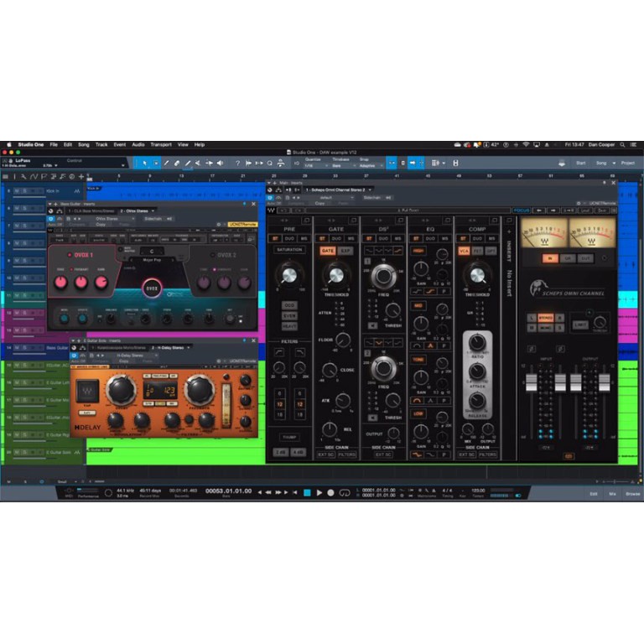Open the Song menu in menu bar

[x=84, y=144]
